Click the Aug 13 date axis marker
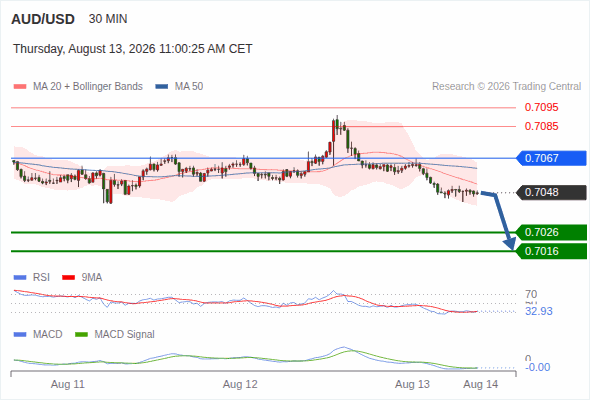This screenshot has height=400, width=590. coord(412,385)
